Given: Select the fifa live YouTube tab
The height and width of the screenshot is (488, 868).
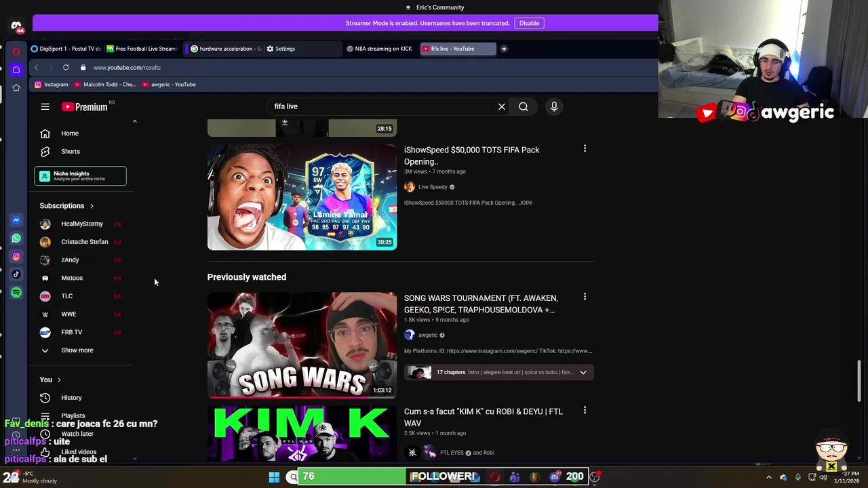Looking at the screenshot, I should pyautogui.click(x=457, y=49).
